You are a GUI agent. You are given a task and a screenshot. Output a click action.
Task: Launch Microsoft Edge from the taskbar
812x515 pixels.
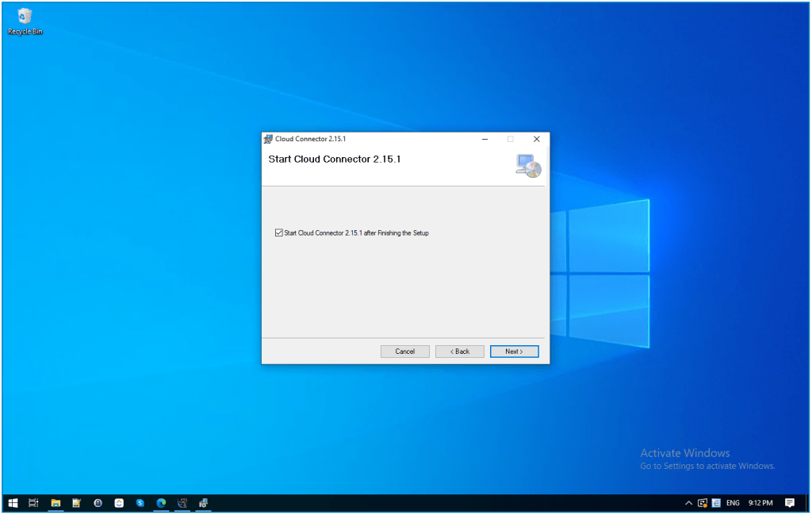click(x=161, y=502)
